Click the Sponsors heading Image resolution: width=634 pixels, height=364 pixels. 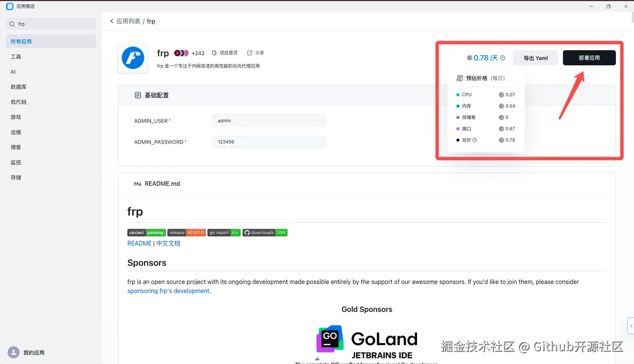pyautogui.click(x=147, y=263)
